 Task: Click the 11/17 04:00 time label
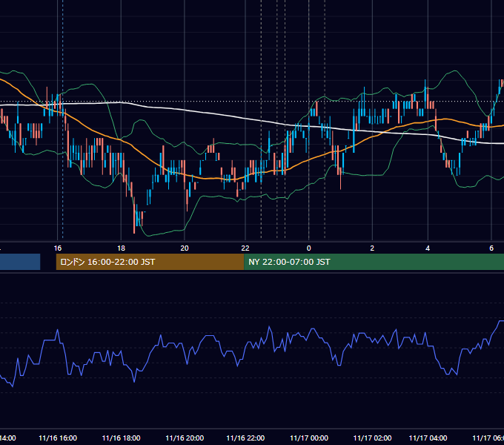428,438
